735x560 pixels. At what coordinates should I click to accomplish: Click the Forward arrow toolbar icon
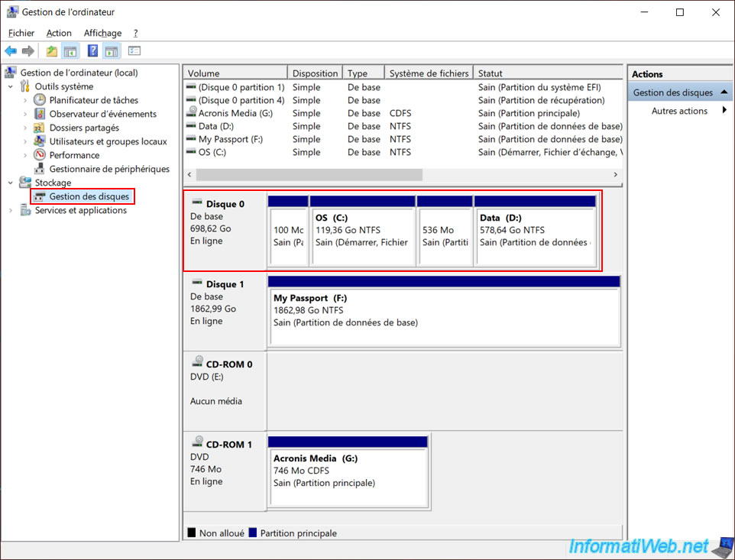(x=28, y=50)
